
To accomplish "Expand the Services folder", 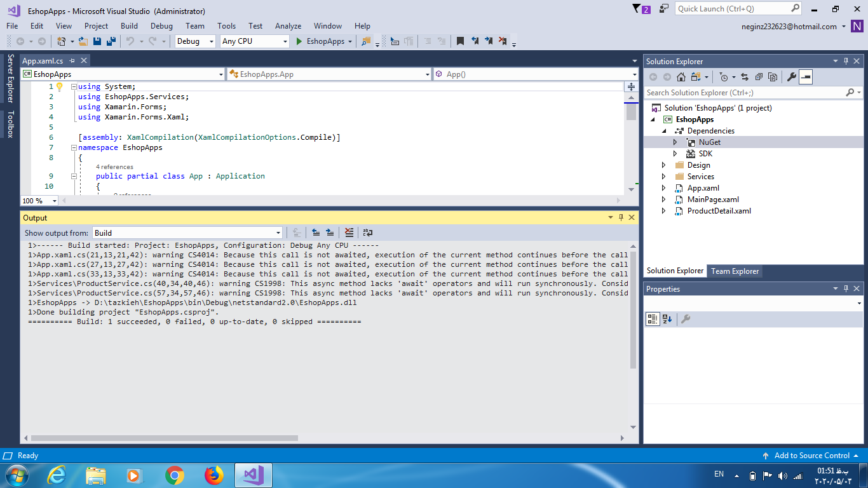I will pyautogui.click(x=664, y=177).
